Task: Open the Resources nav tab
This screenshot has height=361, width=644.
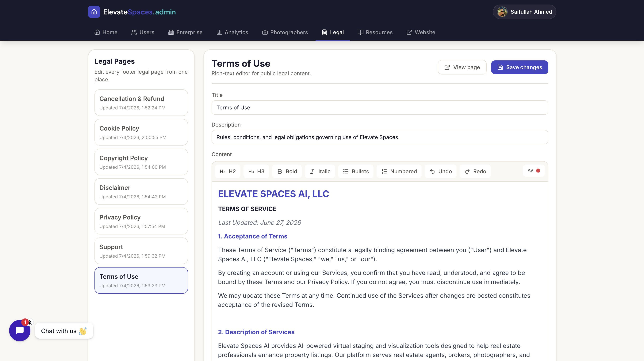Action: (375, 32)
